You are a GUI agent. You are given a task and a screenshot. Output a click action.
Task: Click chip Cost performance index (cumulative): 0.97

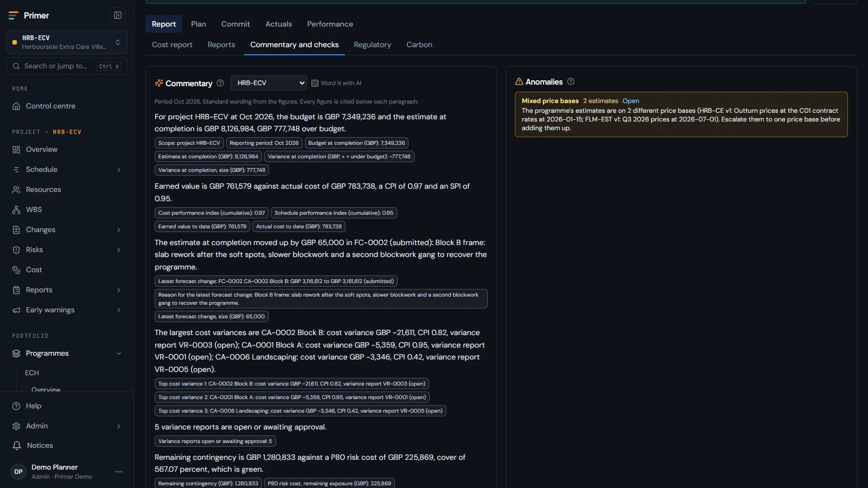(212, 213)
